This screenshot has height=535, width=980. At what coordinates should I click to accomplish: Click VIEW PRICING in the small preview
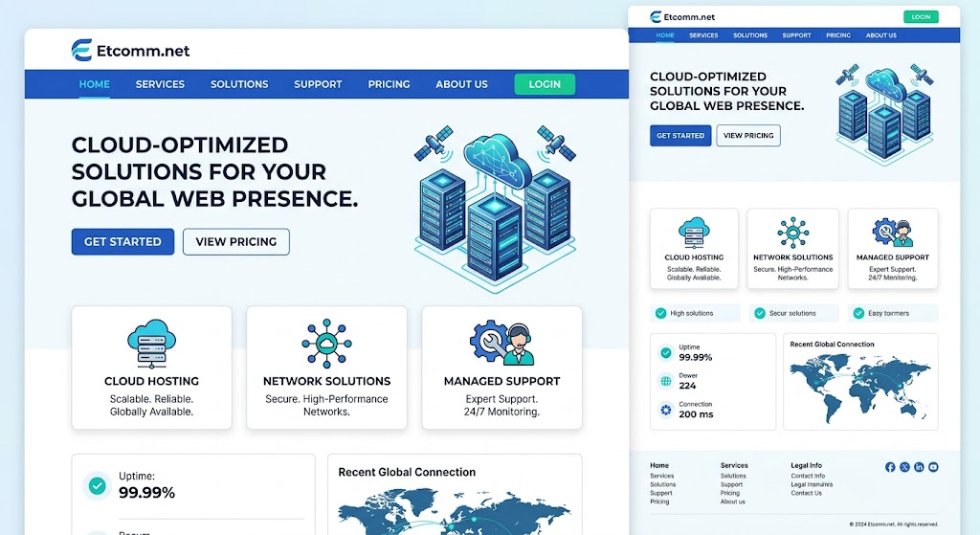click(748, 136)
